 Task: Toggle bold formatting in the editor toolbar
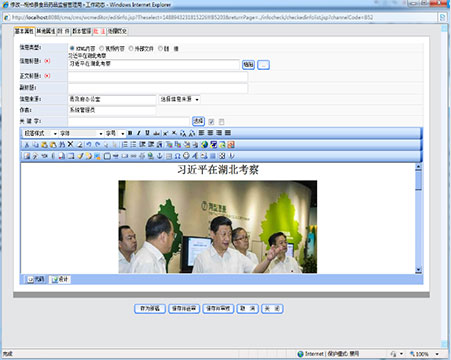click(x=130, y=133)
